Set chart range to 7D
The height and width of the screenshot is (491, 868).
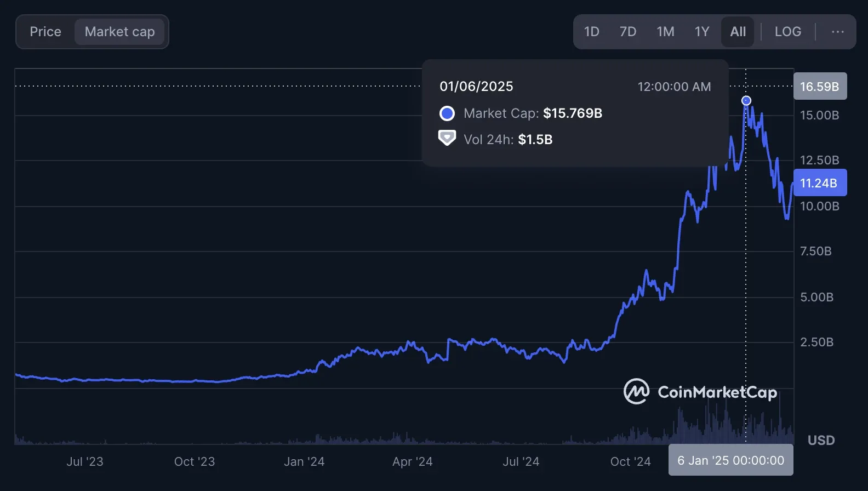point(628,32)
